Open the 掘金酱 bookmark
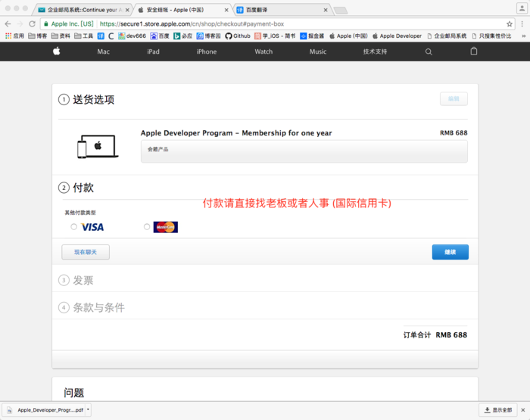530x420 pixels. point(312,36)
